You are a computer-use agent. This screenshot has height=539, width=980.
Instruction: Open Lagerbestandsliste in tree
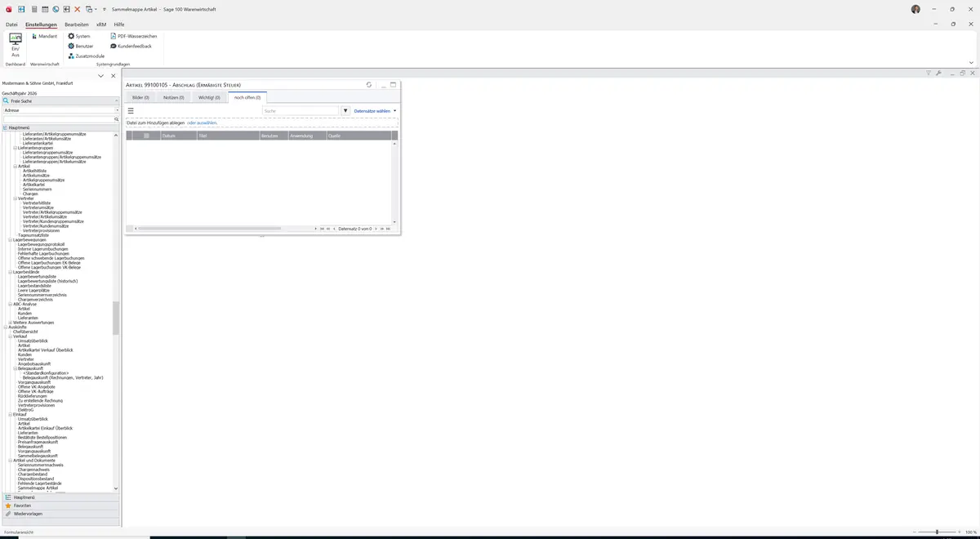coord(35,286)
